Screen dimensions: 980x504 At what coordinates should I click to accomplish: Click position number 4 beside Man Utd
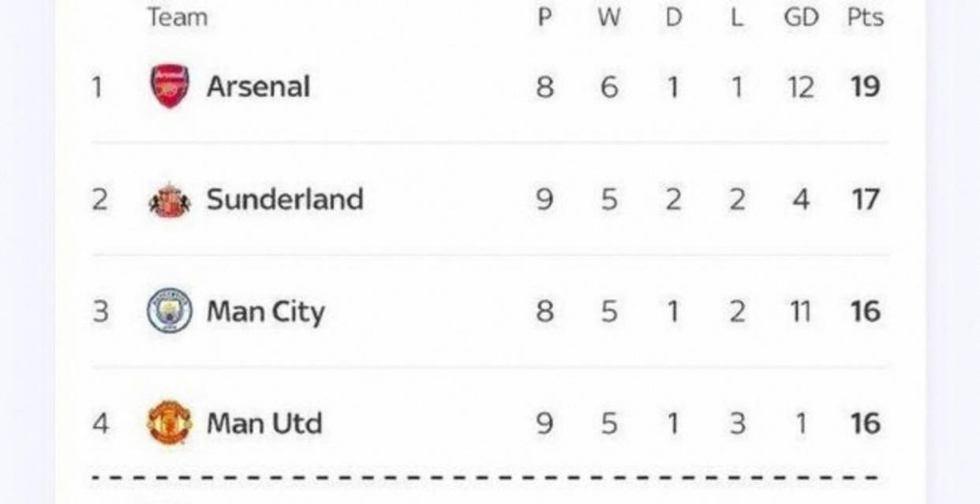pos(100,424)
